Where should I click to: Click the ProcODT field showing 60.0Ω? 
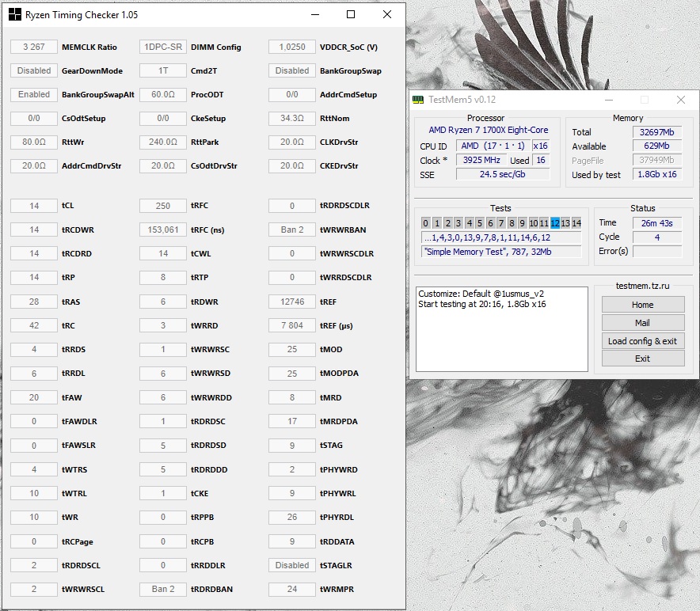tap(163, 94)
